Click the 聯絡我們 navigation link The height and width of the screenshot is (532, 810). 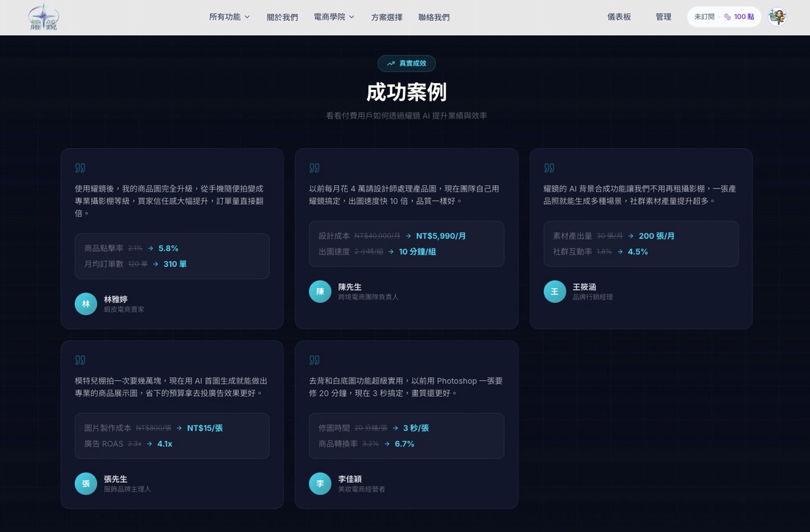(x=433, y=17)
